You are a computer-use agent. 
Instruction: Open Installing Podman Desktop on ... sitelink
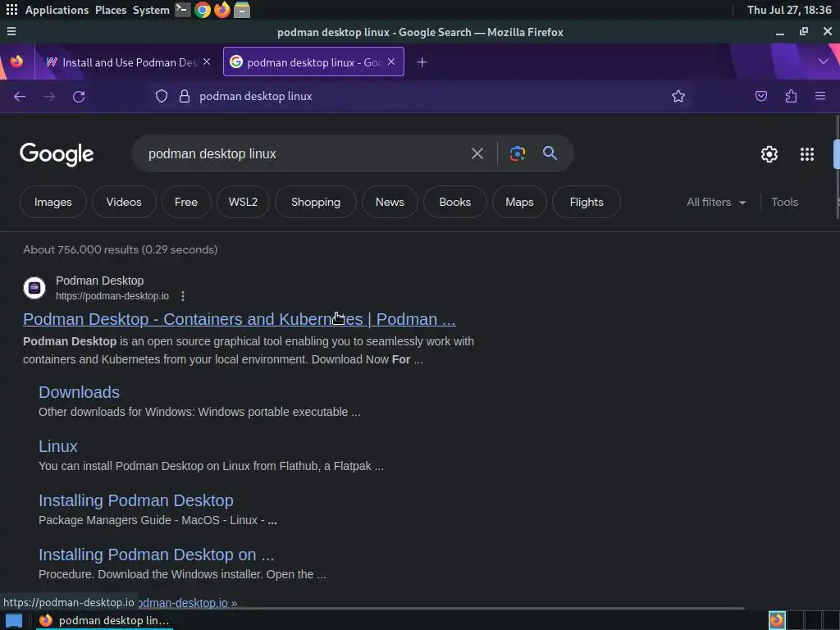point(157,555)
